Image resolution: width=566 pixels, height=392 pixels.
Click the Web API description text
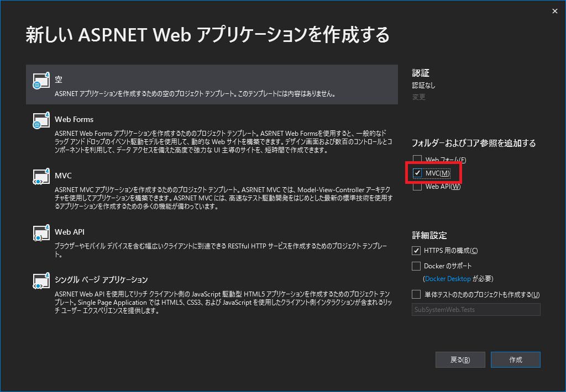[221, 250]
